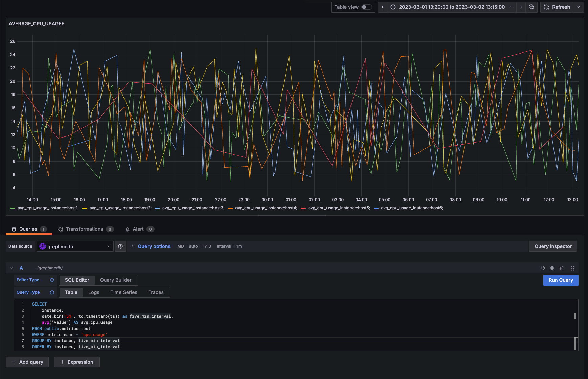Select the Time Series query type

(123, 292)
